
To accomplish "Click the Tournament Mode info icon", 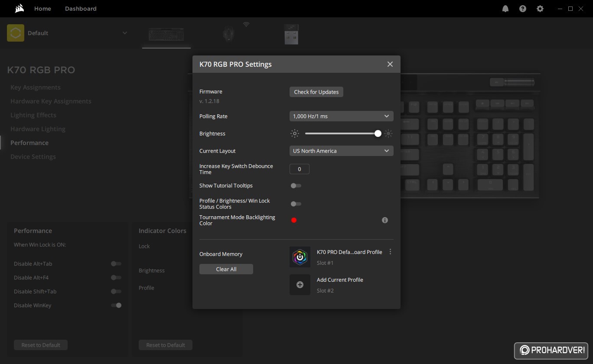I will (x=385, y=220).
